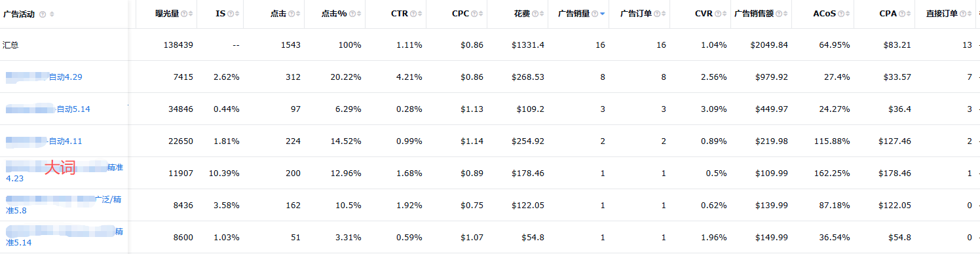Click ad sales cell $139.99
Image resolution: width=980 pixels, height=254 pixels.
[x=771, y=205]
